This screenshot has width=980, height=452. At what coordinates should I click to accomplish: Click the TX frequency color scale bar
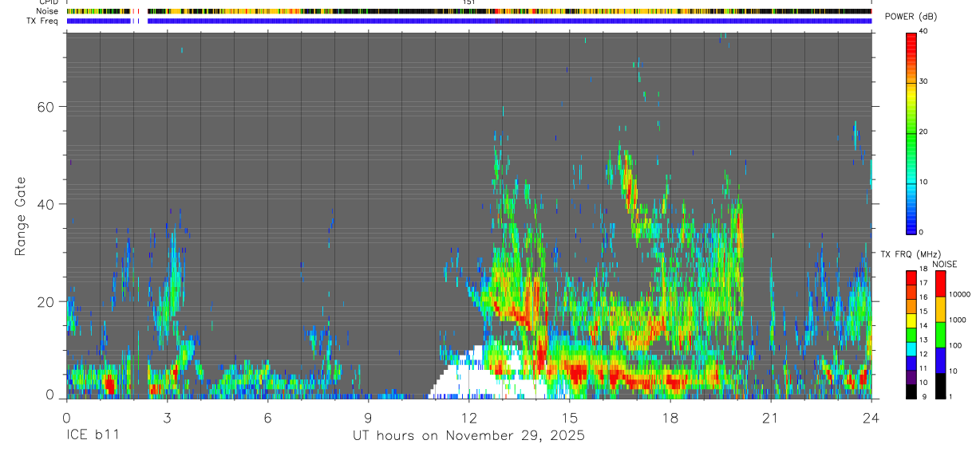[x=911, y=334]
